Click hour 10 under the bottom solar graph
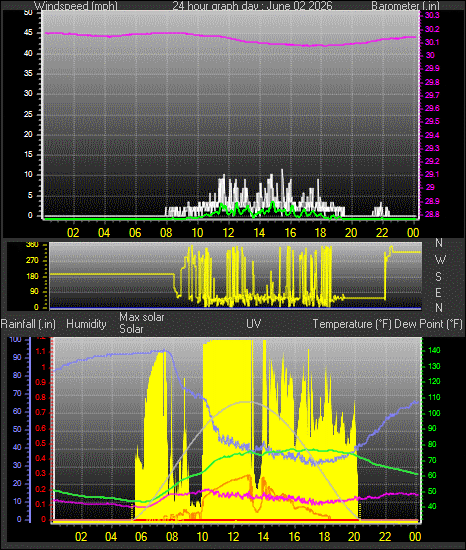 pyautogui.click(x=202, y=537)
